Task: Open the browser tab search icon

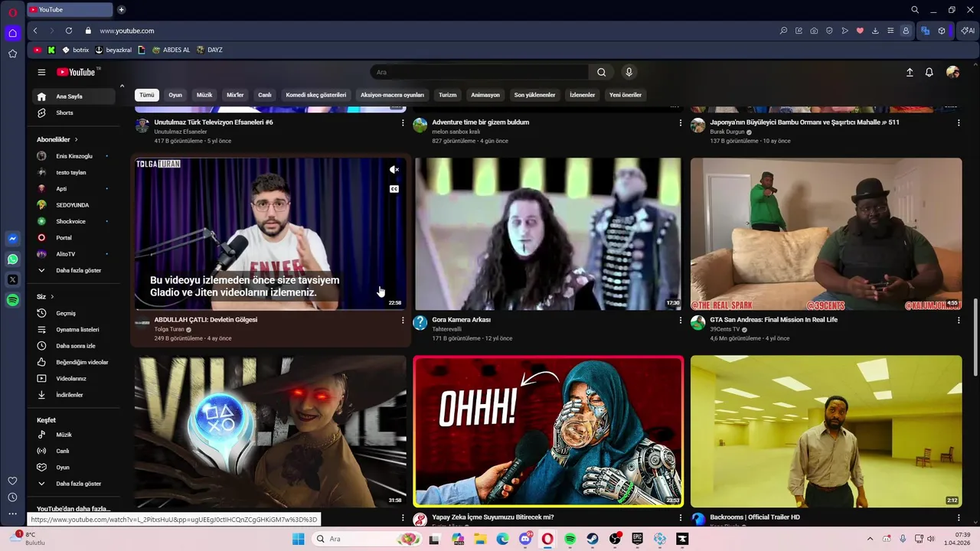Action: tap(915, 10)
